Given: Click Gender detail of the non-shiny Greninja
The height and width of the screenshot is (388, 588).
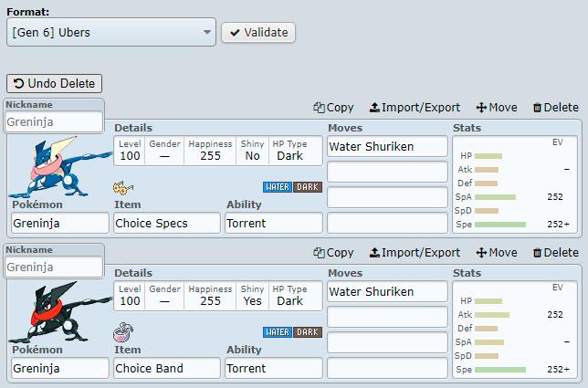Looking at the screenshot, I should [x=164, y=151].
